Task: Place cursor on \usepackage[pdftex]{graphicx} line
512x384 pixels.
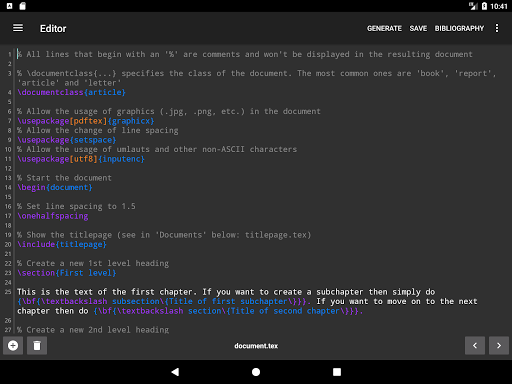Action: pyautogui.click(x=86, y=121)
